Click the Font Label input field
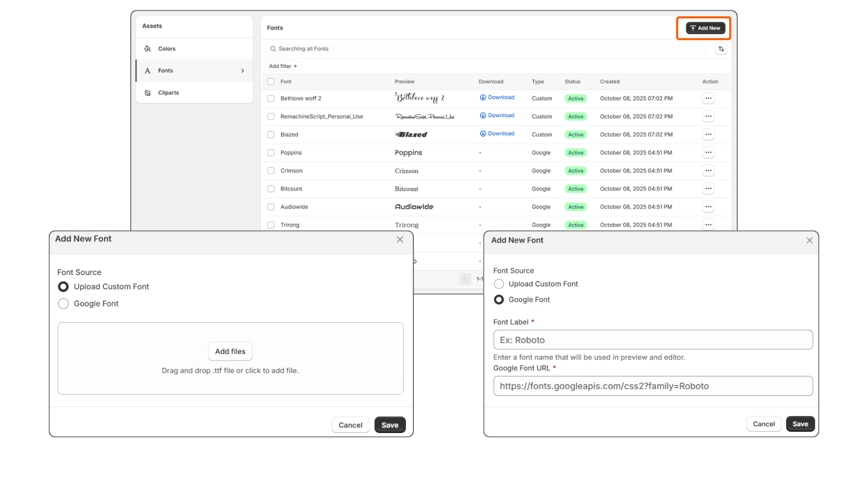The width and height of the screenshot is (868, 486). [x=653, y=340]
